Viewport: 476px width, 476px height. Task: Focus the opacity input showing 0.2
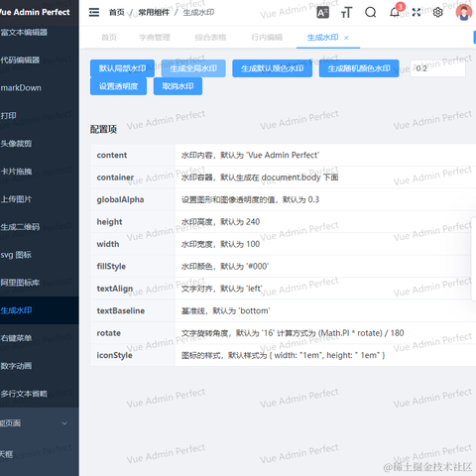(438, 68)
